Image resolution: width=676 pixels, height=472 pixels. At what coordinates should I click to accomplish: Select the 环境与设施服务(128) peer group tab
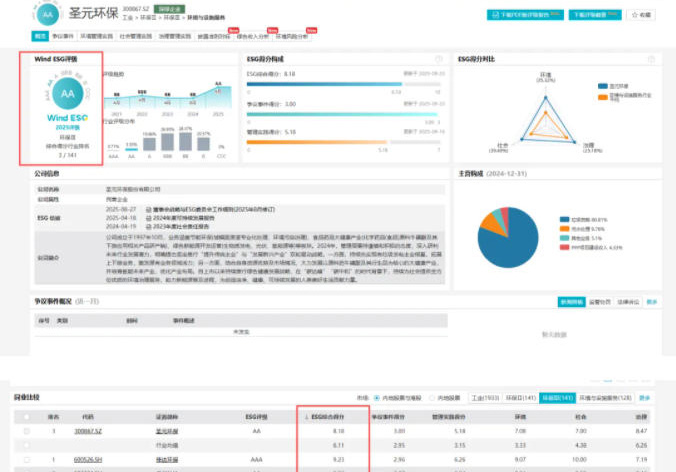click(x=605, y=398)
